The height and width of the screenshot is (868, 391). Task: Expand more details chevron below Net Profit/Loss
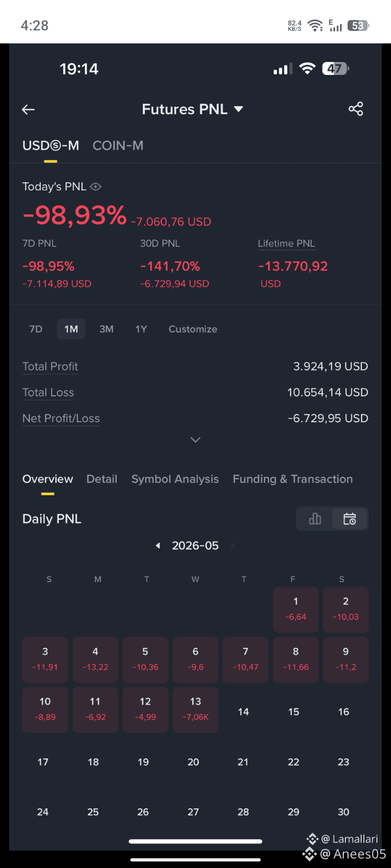(x=195, y=439)
